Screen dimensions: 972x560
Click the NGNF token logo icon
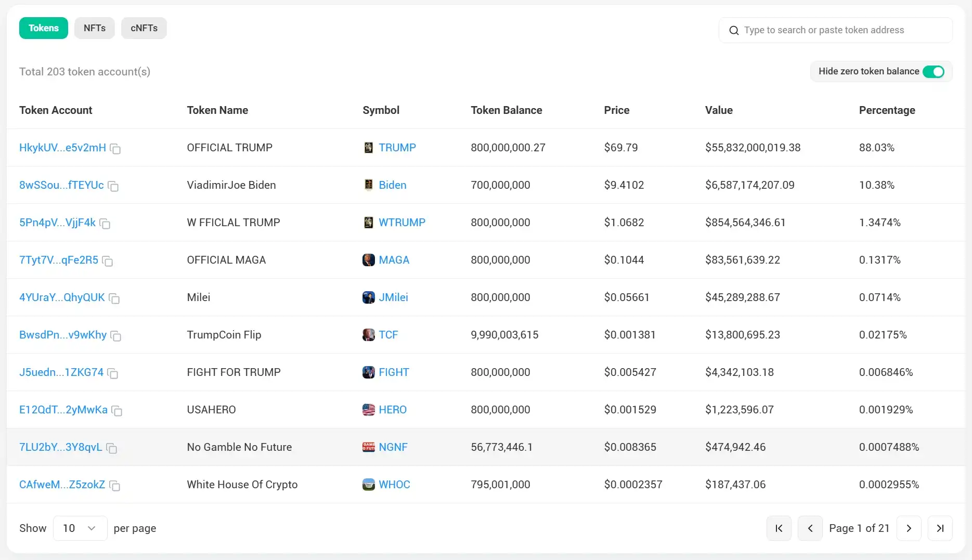368,447
